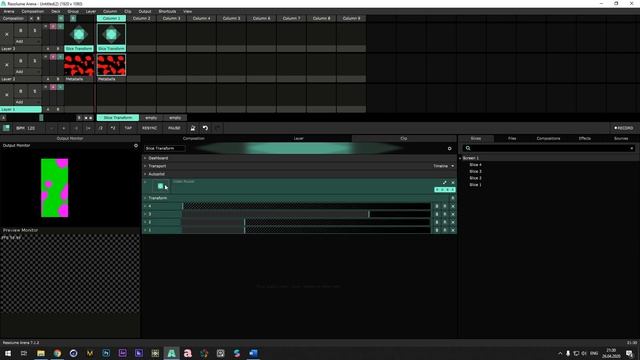Screen dimensions: 640x360
Task: Toggle Solo on Layer 3
Action: [34, 31]
